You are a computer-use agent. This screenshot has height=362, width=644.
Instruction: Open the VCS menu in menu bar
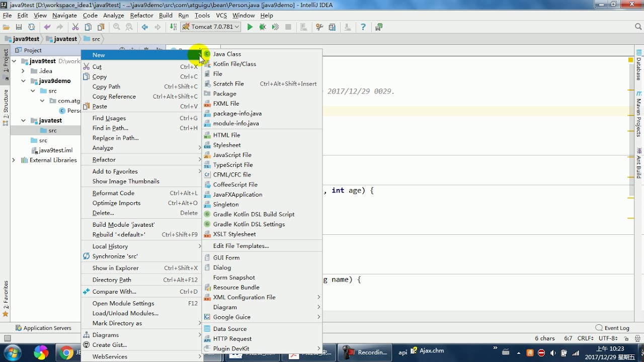click(221, 16)
